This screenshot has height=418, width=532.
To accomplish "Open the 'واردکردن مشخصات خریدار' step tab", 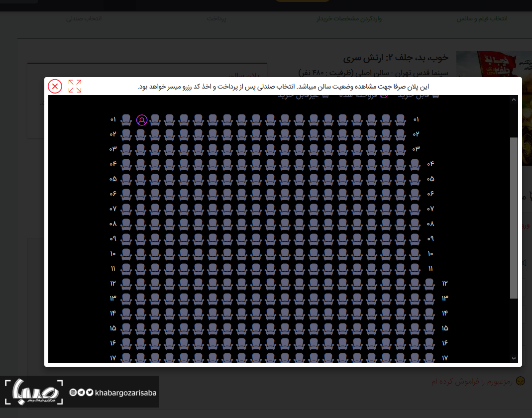I will coord(349,19).
